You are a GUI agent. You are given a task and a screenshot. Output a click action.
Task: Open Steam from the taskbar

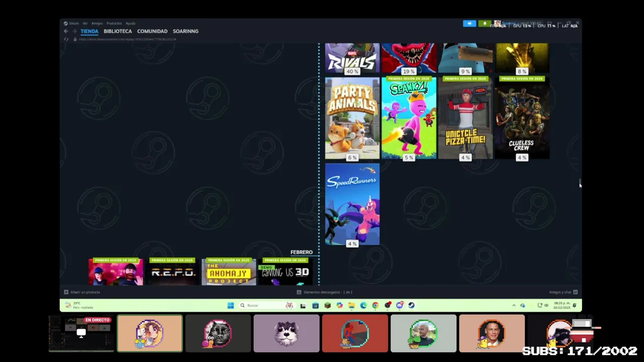coord(412,305)
